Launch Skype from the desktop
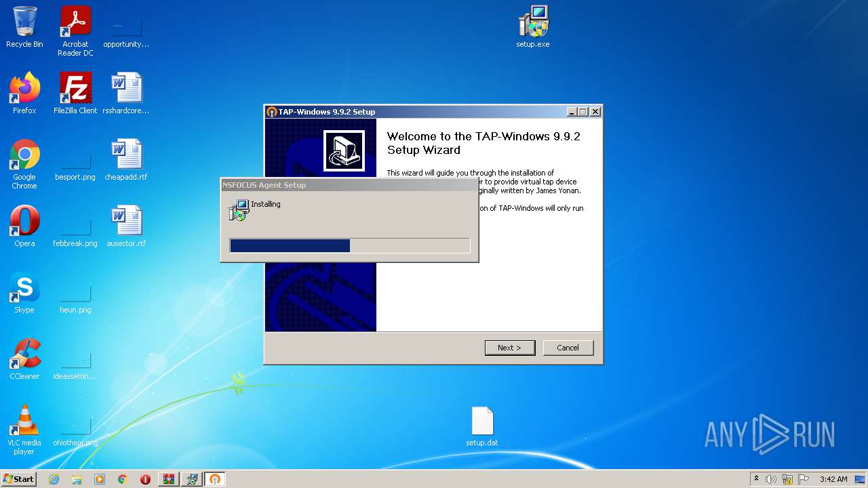The image size is (868, 488). [x=24, y=293]
